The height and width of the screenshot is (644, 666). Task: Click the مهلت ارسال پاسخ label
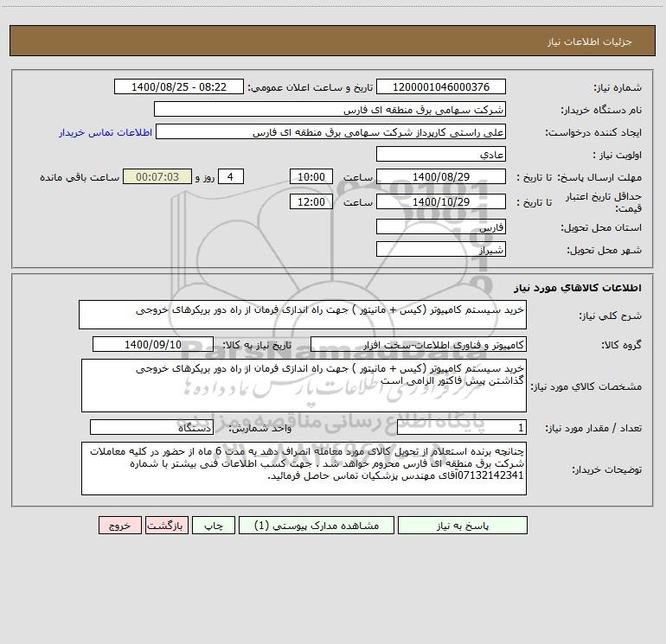pos(599,177)
